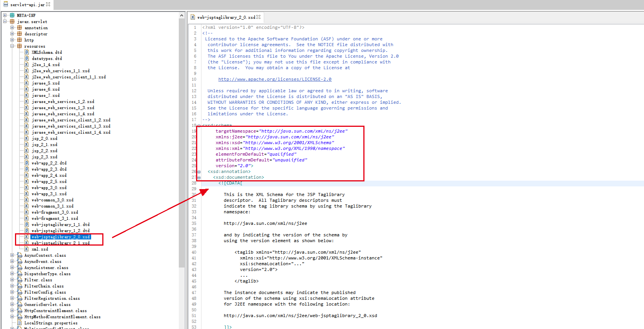Click the j2ee_1_4.xsd file icon

[27, 65]
